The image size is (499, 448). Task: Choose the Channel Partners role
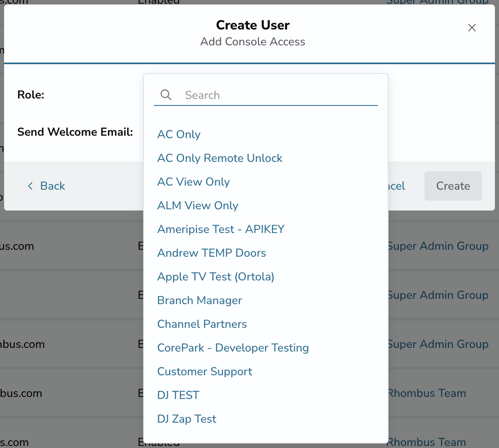pyautogui.click(x=202, y=324)
